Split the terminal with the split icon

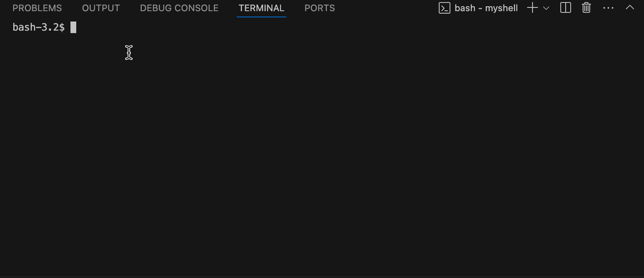(566, 8)
